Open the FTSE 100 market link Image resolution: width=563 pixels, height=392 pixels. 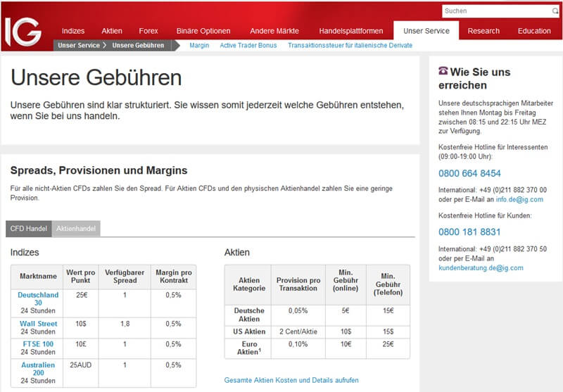pos(38,344)
